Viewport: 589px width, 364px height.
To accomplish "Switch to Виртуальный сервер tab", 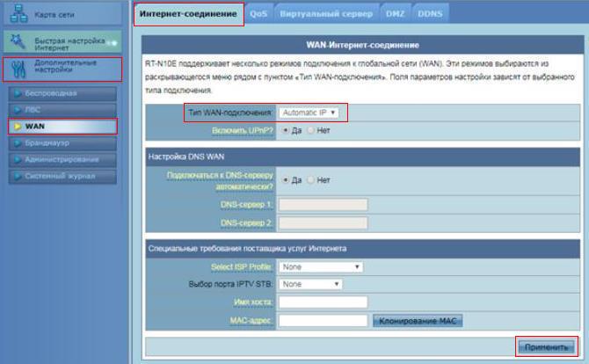I will pyautogui.click(x=326, y=14).
